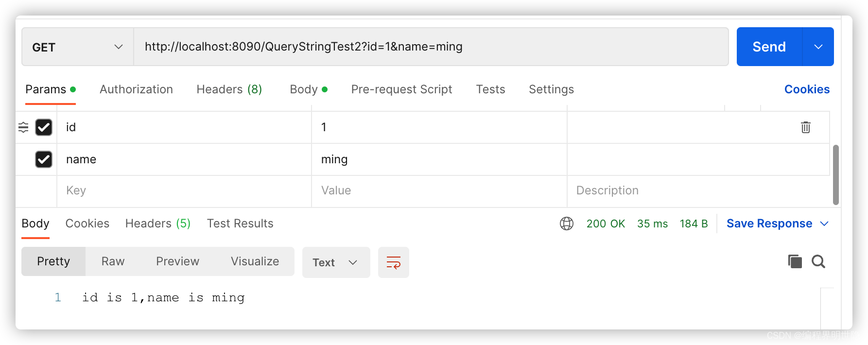Uncheck the name parameter checkbox
Viewport: 868px width, 345px height.
[44, 159]
